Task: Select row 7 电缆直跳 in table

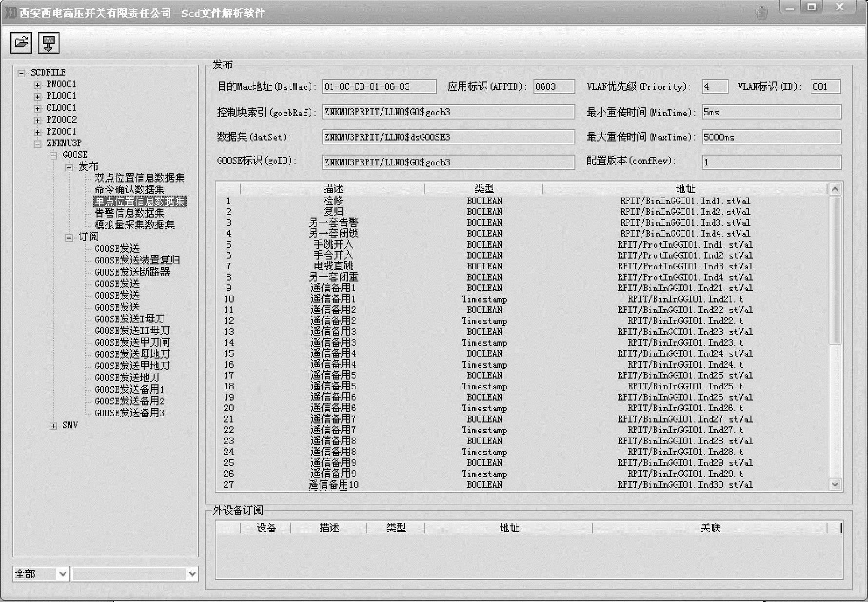Action: [x=522, y=266]
